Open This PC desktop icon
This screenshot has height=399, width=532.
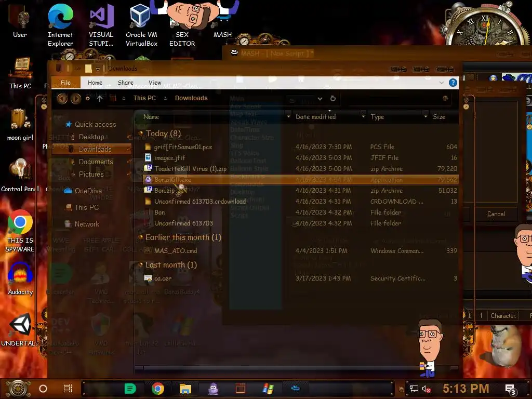(20, 73)
